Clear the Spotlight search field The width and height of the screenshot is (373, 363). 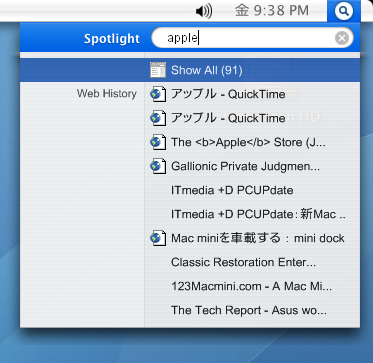click(x=342, y=38)
